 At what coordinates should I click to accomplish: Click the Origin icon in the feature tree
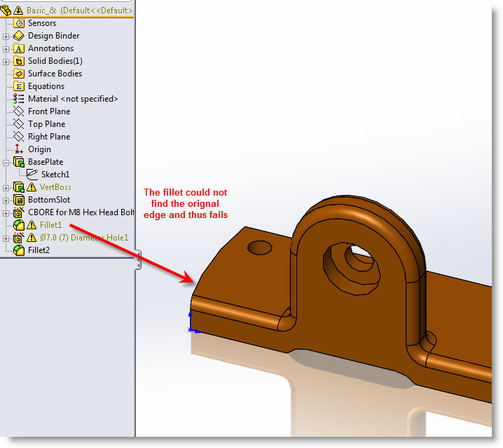(20, 149)
